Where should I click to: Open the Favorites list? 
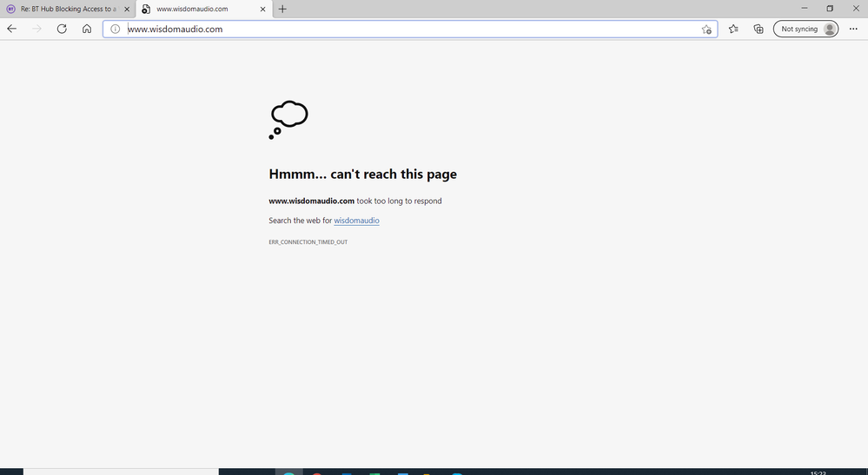point(733,29)
